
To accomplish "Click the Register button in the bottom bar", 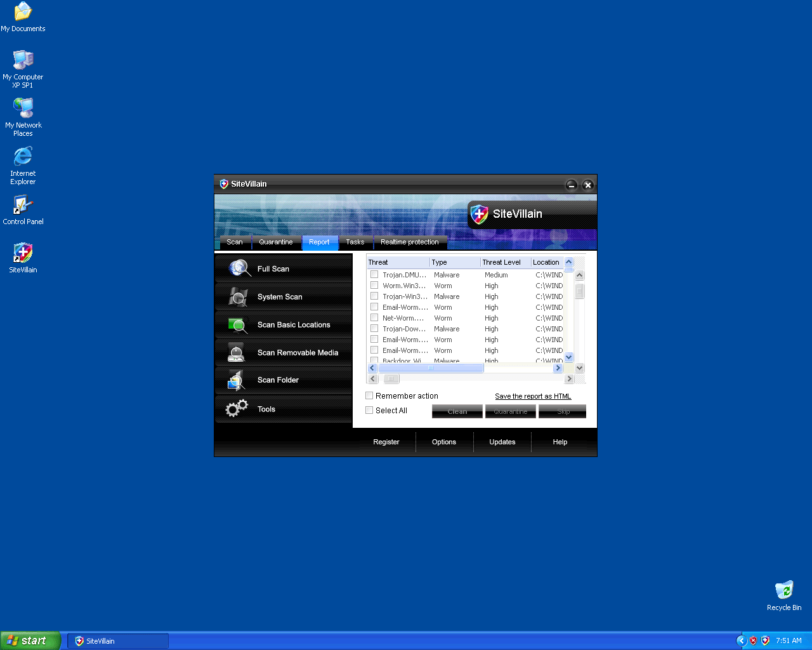I will [x=386, y=442].
